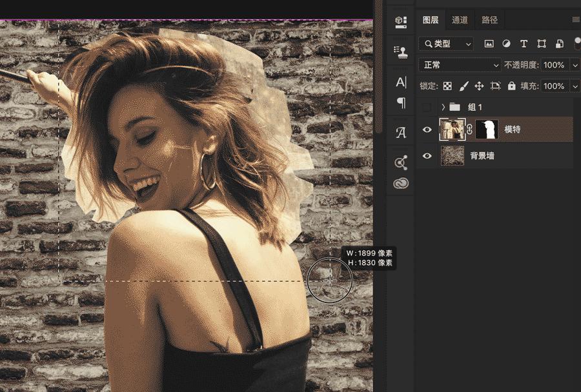The image size is (581, 392).
Task: Click the 填充 value field
Action: (555, 86)
